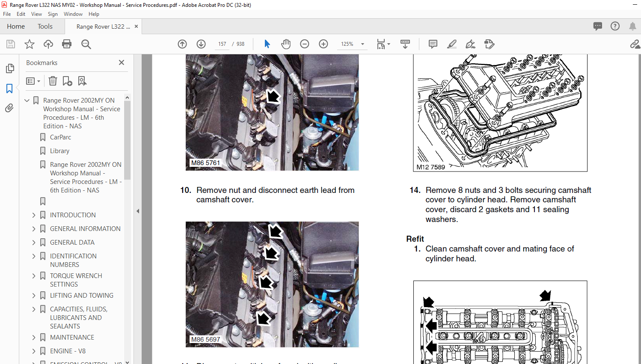Open the chat messages icon
Viewport: 641px width, 364px height.
598,26
